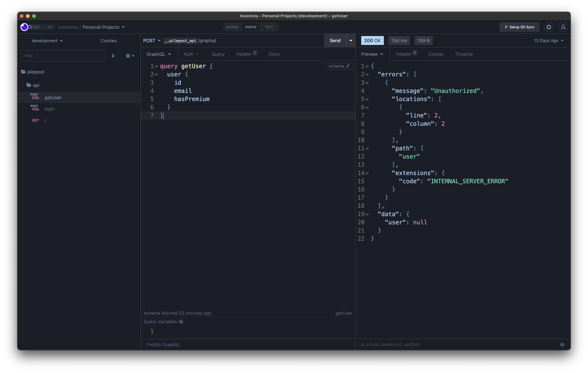Click the schema wrench button
The height and width of the screenshot is (373, 588).
click(339, 66)
